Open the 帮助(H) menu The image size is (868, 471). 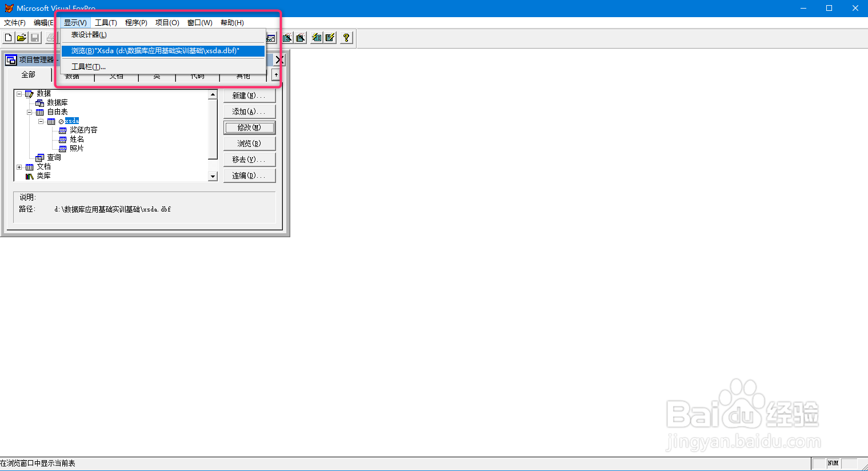[232, 23]
